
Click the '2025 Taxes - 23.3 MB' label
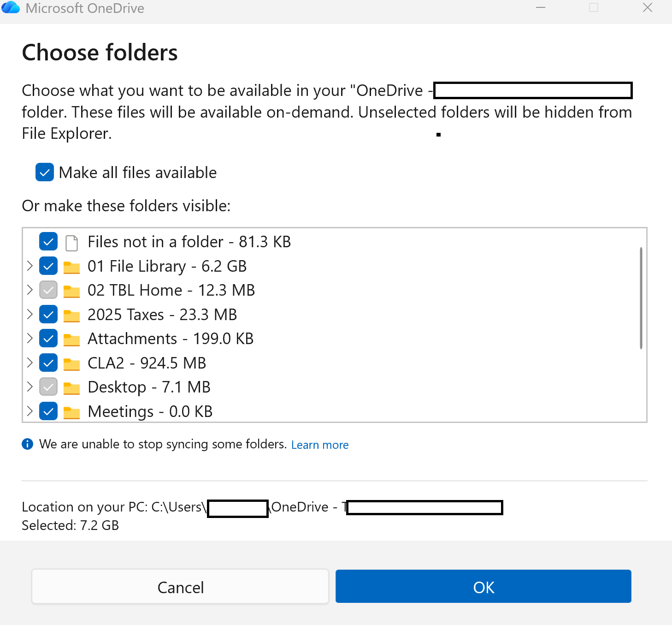click(x=162, y=315)
